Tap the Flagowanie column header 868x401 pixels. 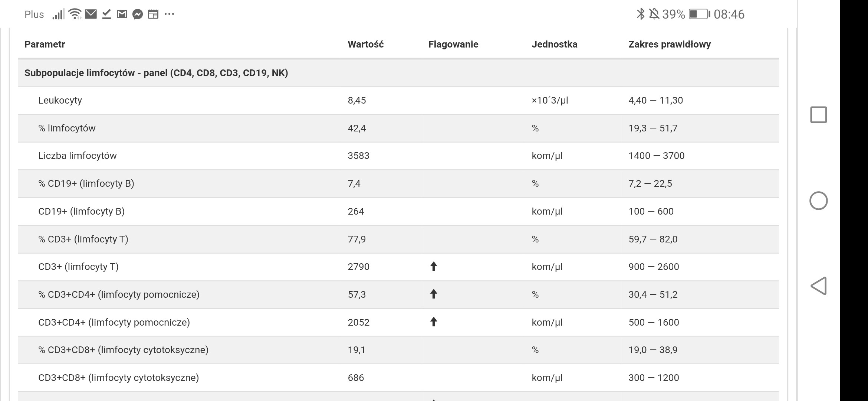[x=453, y=45]
